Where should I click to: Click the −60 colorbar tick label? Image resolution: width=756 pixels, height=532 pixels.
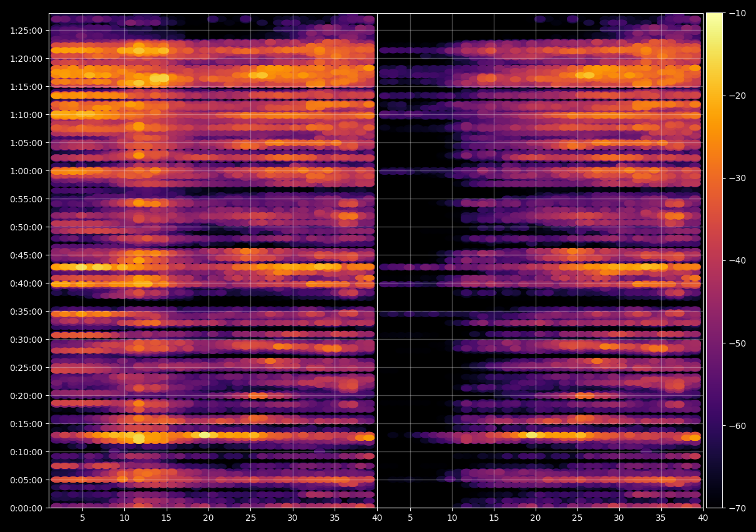(737, 425)
